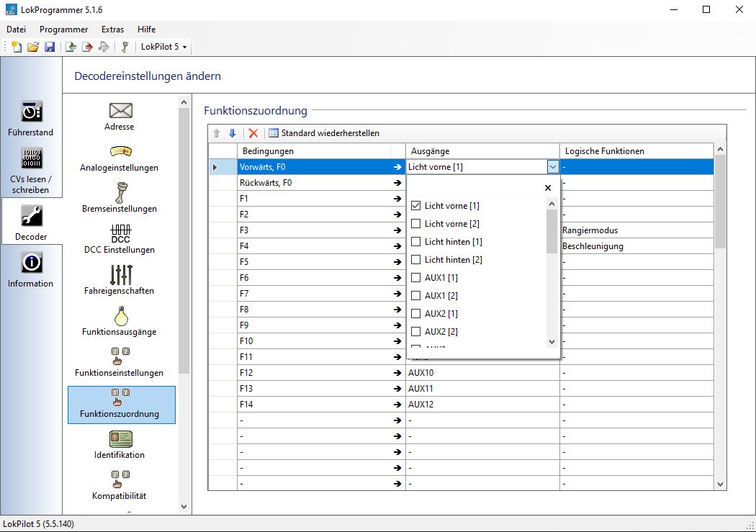Open DCC Einstellungen page
The width and height of the screenshot is (756, 532).
point(120,240)
